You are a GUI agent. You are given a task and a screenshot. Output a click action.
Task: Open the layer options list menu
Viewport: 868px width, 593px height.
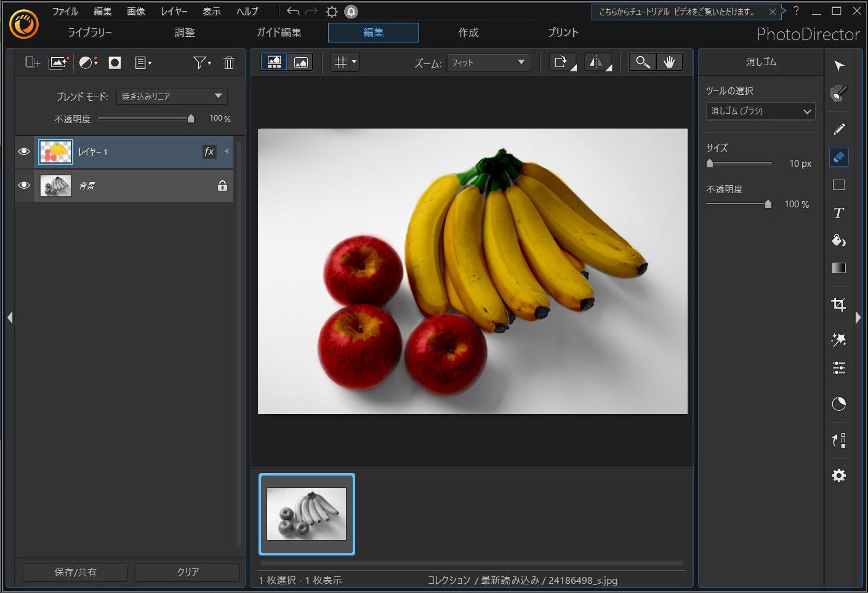coord(143,63)
